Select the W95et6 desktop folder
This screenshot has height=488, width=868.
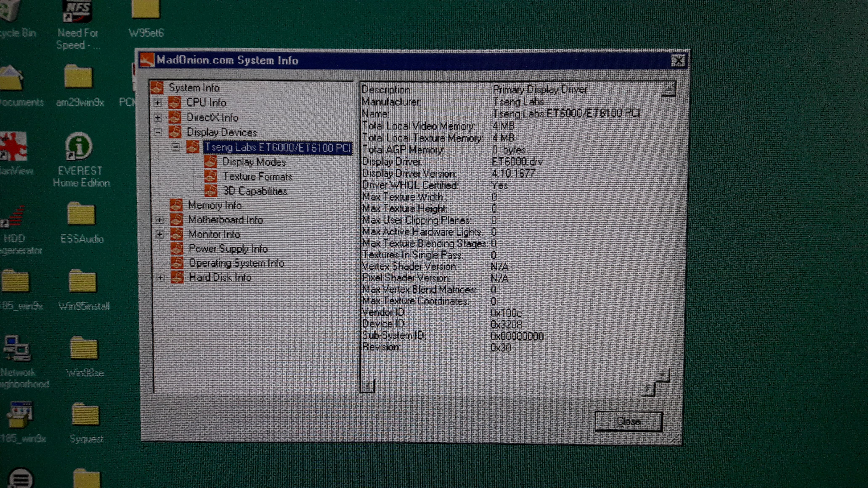(x=146, y=18)
